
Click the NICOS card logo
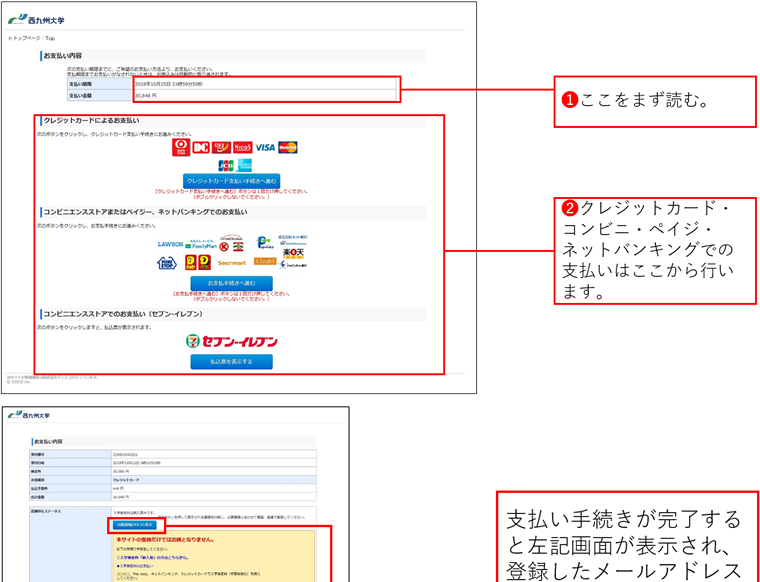(x=242, y=147)
